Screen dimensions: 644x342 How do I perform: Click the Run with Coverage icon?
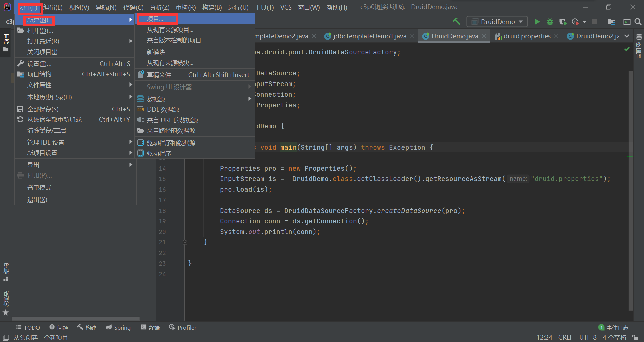click(x=563, y=22)
